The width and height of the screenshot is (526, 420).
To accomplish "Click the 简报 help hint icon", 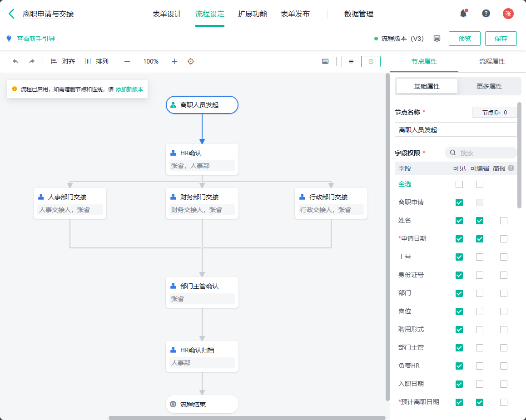I will [511, 168].
